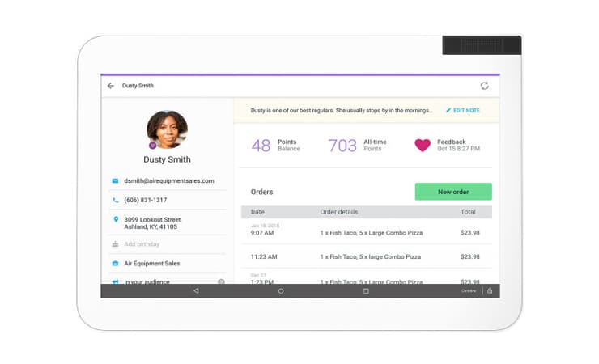Click the briefcase icon for Air Equipment Sales
The image size is (599, 364).
click(116, 264)
